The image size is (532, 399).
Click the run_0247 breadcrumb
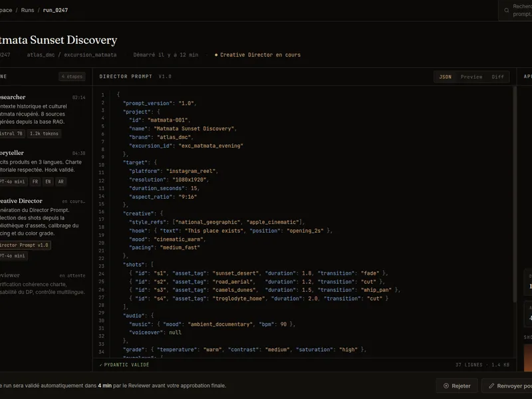55,10
